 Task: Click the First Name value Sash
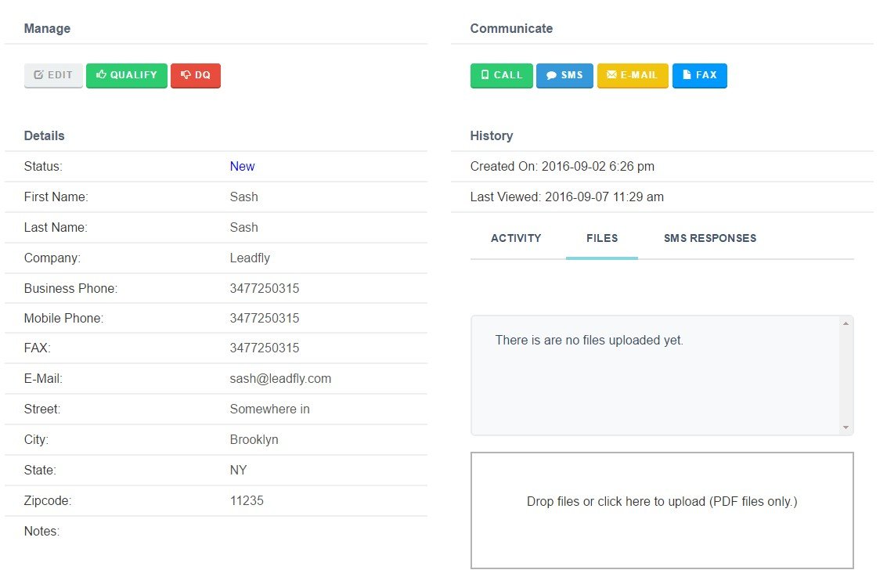[x=243, y=197]
